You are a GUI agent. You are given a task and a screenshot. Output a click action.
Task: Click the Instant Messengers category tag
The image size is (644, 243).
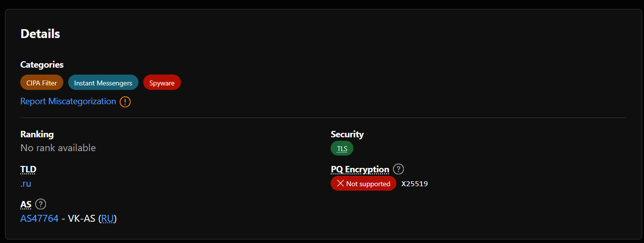(x=103, y=83)
